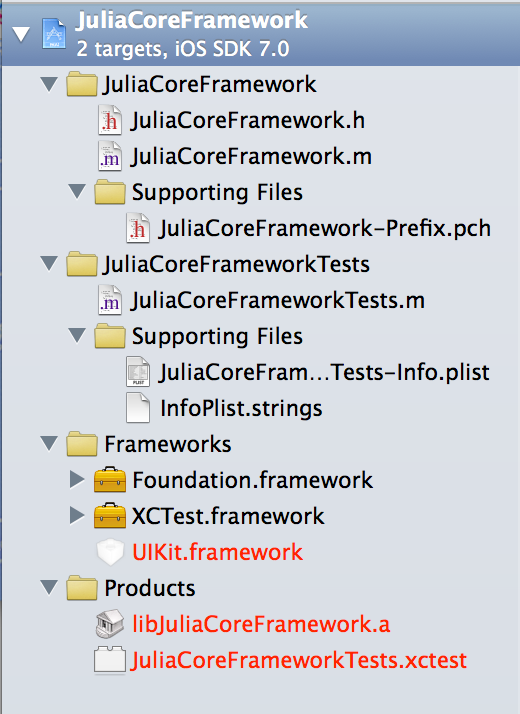The width and height of the screenshot is (520, 714).
Task: Select the JuliaCoreFrameworkTests.xctest product name
Action: pos(299,660)
